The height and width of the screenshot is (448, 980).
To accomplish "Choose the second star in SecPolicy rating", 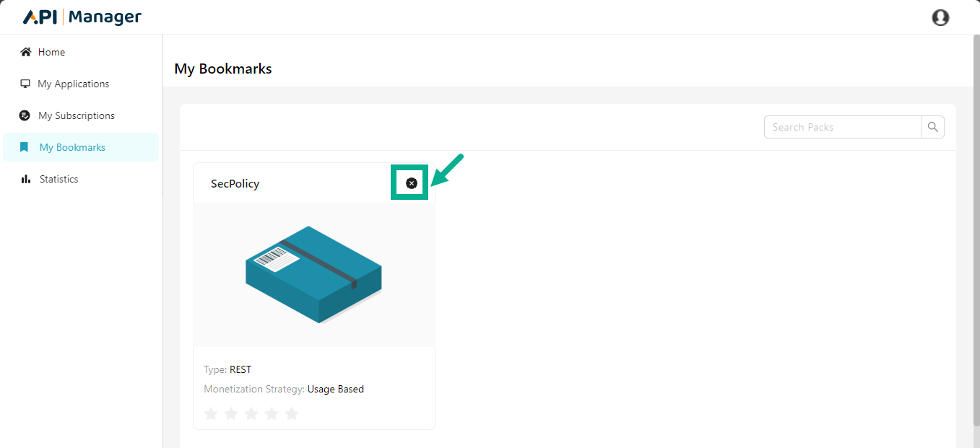I will (x=231, y=413).
